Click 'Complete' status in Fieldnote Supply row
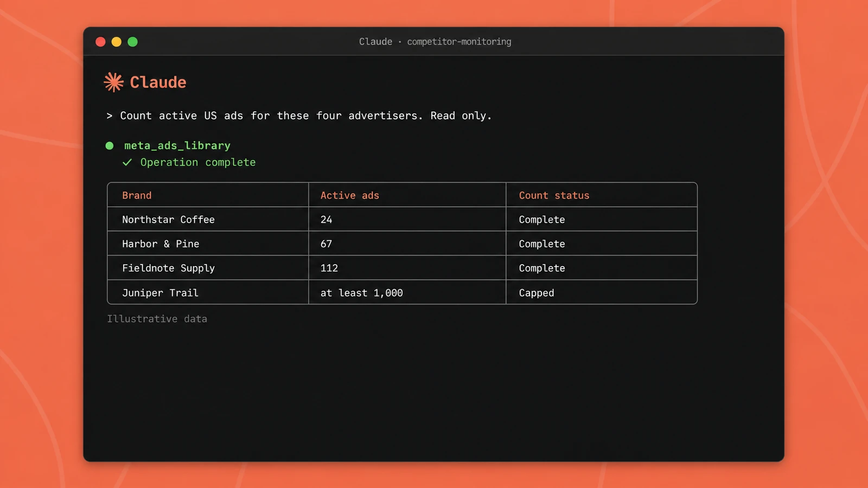This screenshot has width=868, height=488. click(542, 268)
